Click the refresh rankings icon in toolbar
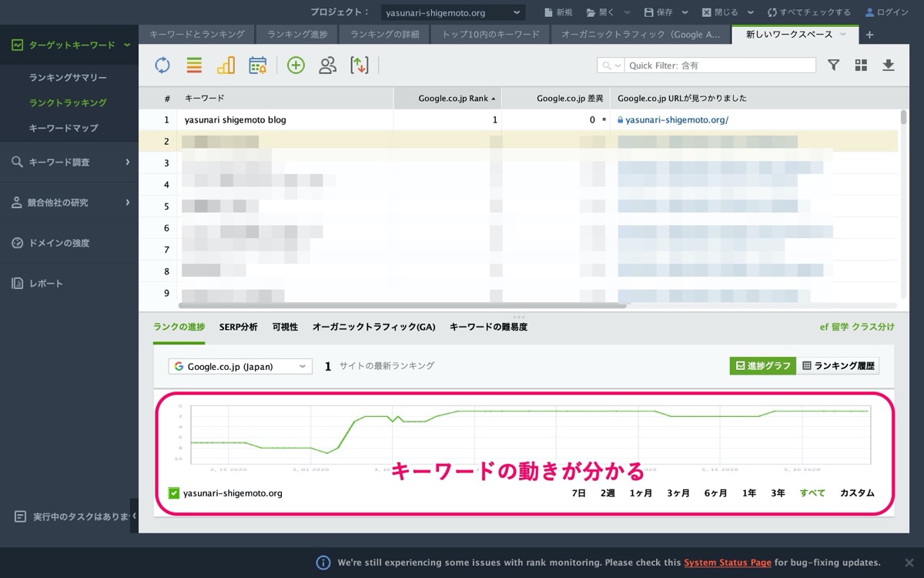 point(162,66)
